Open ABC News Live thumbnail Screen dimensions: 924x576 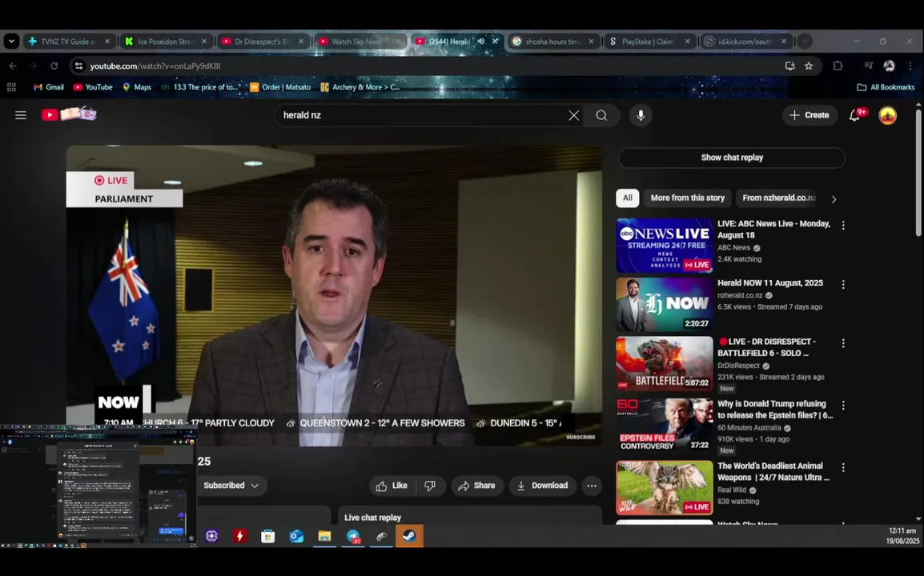point(664,246)
